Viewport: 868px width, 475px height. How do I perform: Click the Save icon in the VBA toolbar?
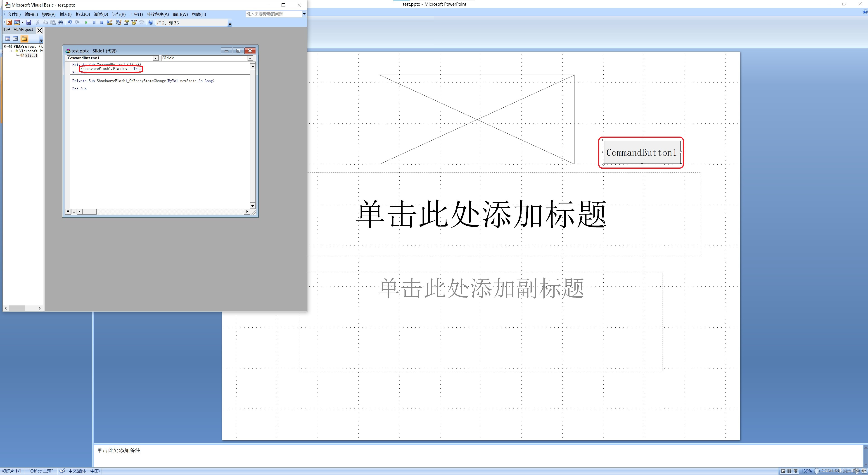pyautogui.click(x=29, y=23)
